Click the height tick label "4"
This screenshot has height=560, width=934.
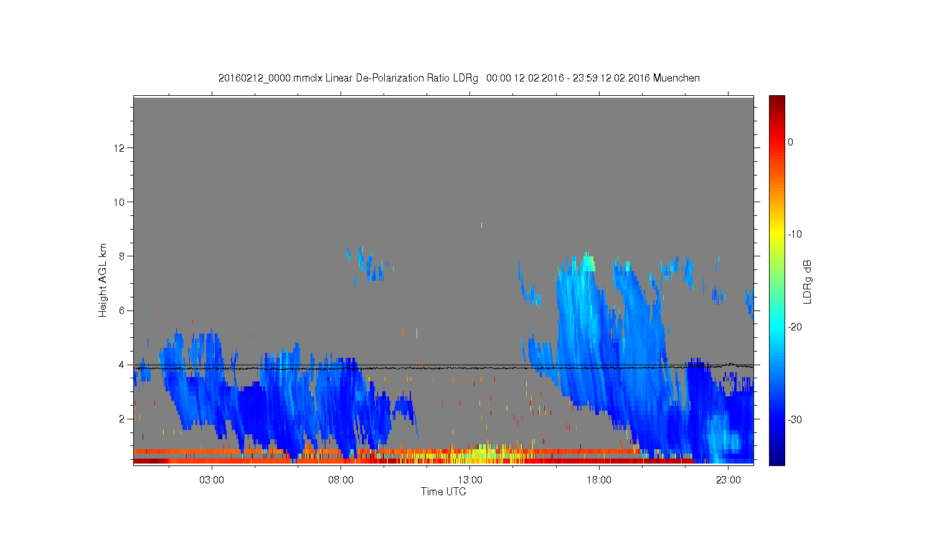pos(123,365)
